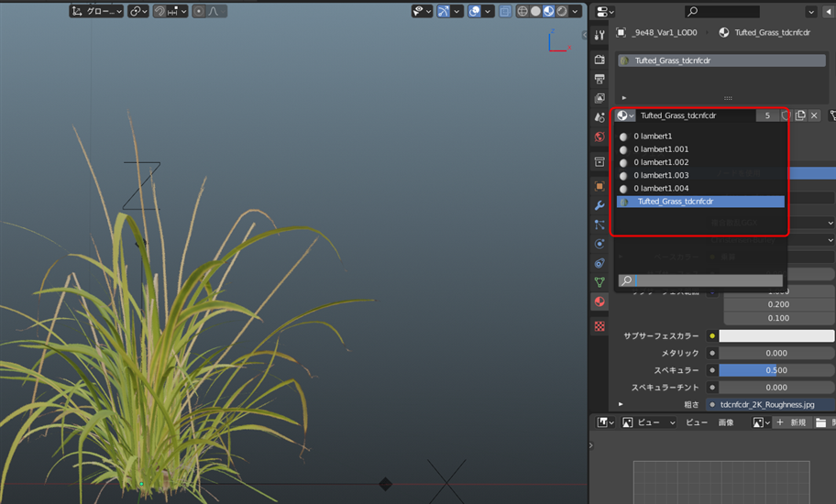Adjust the スペキュラー 0.500 slider

coord(776,370)
